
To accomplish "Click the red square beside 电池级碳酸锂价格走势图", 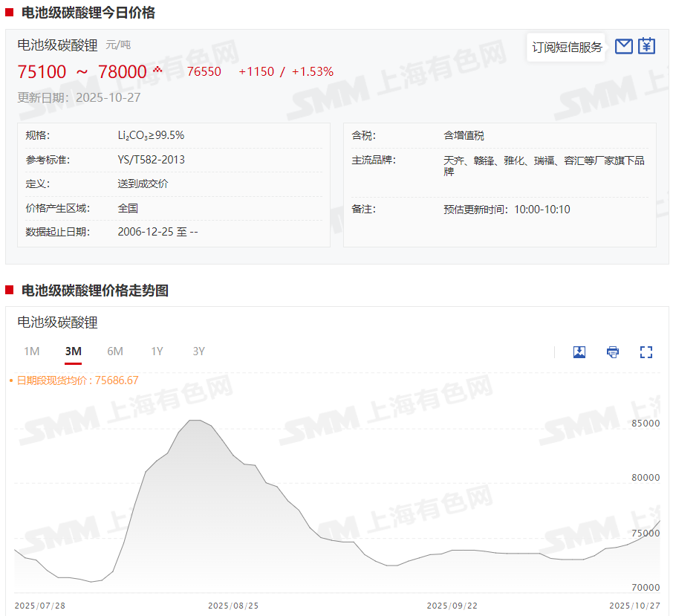I will [9, 291].
